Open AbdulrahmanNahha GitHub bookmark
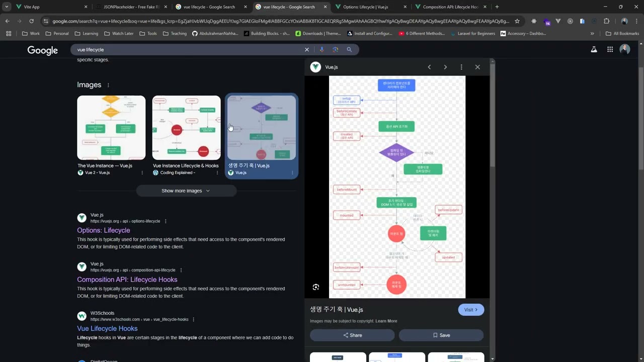 click(216, 34)
